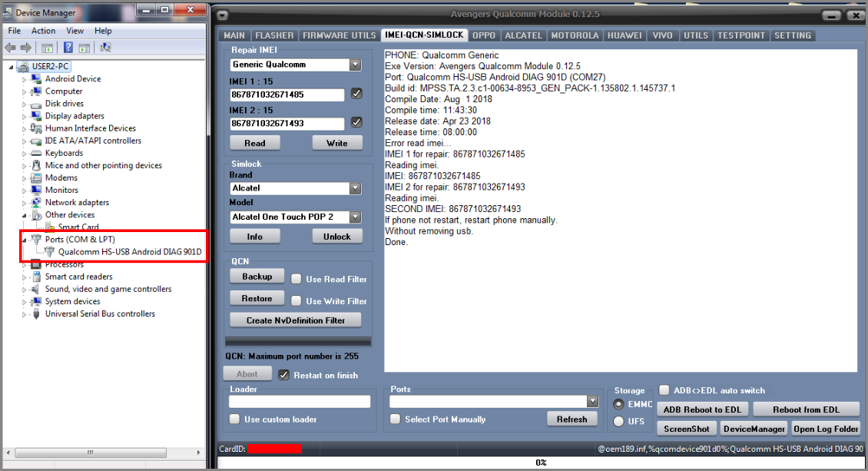The width and height of the screenshot is (868, 471).
Task: Click the Sound, video and game controllers icon
Action: coord(36,289)
